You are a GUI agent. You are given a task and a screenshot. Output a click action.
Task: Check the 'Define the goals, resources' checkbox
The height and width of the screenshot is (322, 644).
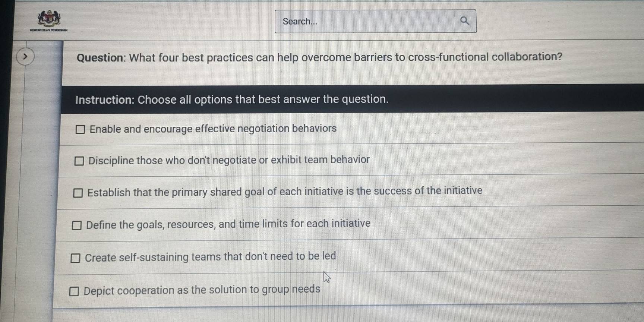click(76, 225)
